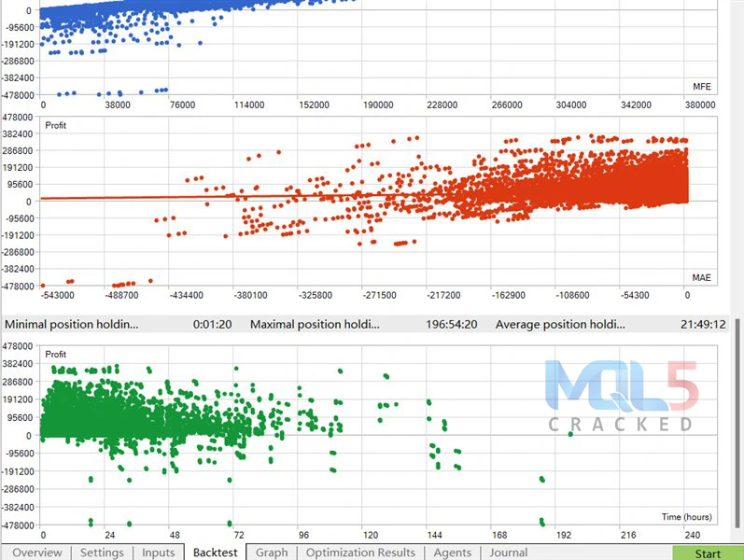This screenshot has width=744, height=560.
Task: Open the Agents tab
Action: [x=453, y=553]
